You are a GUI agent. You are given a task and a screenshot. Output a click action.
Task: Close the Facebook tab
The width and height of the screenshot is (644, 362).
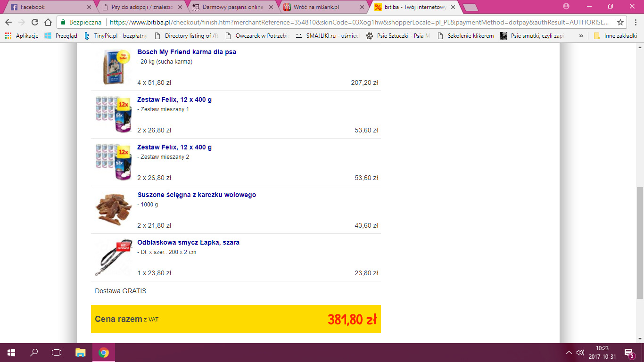point(89,7)
